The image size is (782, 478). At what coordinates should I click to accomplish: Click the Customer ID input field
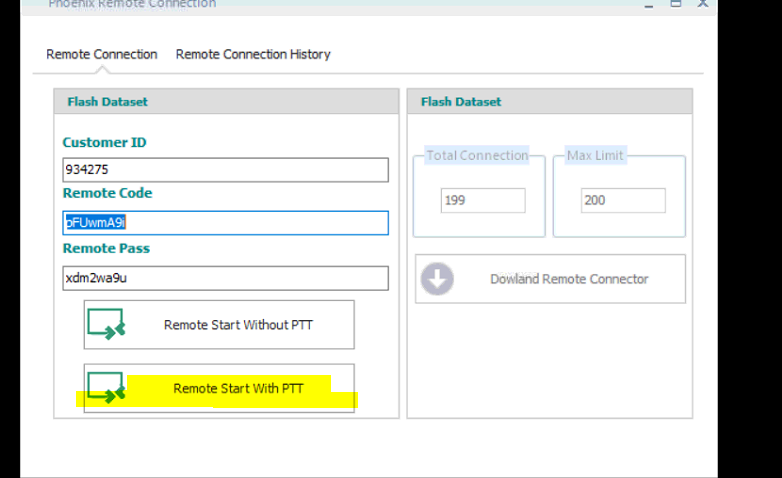point(225,170)
